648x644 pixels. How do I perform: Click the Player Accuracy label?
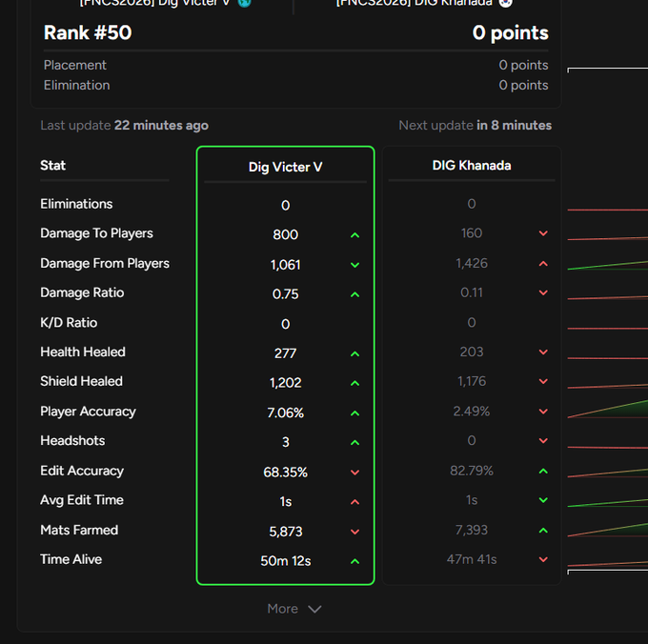(88, 412)
